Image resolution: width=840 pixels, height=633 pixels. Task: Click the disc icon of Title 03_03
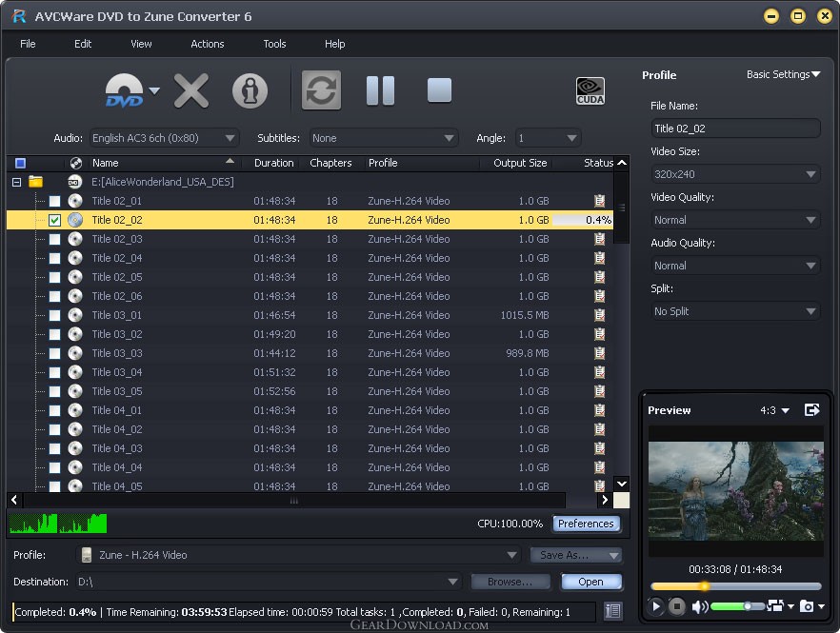[75, 353]
